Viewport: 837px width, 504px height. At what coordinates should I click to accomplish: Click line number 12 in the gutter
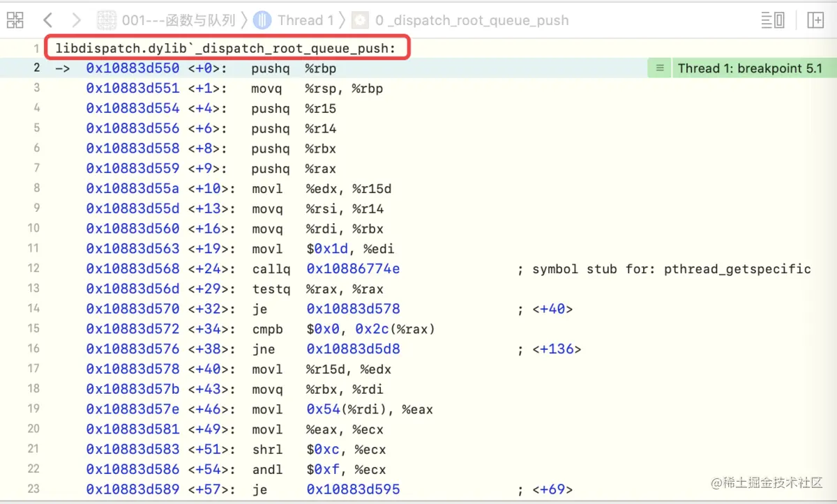(33, 268)
